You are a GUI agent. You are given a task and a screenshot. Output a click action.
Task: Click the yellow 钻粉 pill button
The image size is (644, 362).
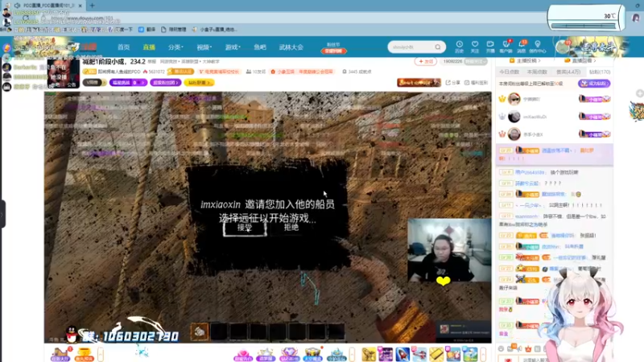click(x=199, y=83)
